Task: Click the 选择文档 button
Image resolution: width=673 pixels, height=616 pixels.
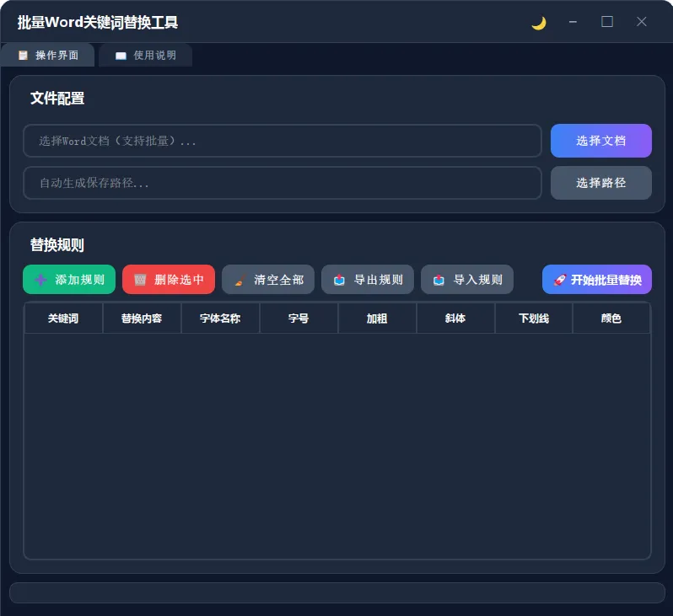Action: click(600, 141)
